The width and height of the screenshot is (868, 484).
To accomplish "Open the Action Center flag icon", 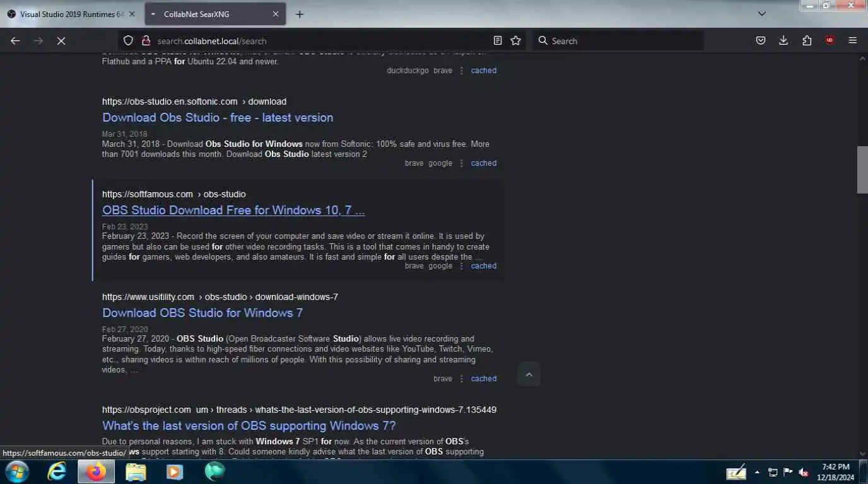I will coord(788,472).
